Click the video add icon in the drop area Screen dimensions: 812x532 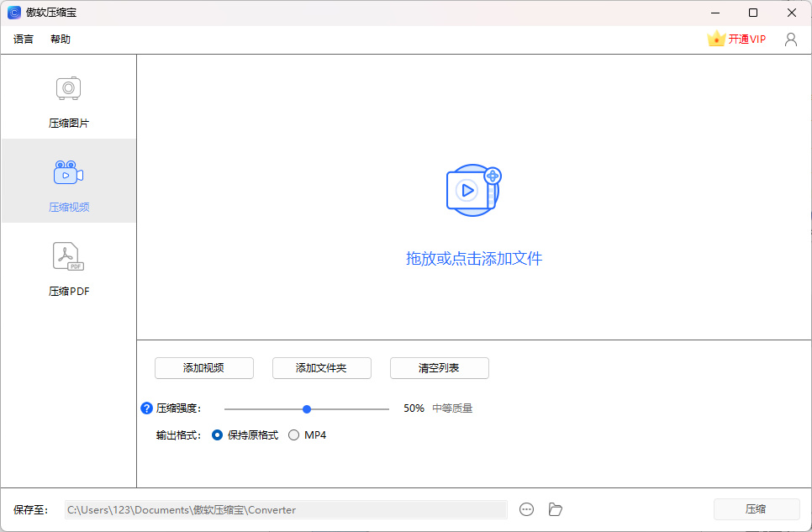[473, 192]
